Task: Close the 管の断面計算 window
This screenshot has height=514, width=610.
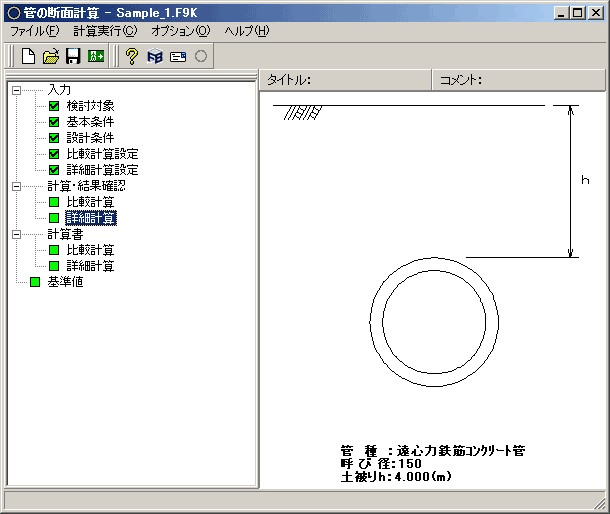Action: [596, 13]
